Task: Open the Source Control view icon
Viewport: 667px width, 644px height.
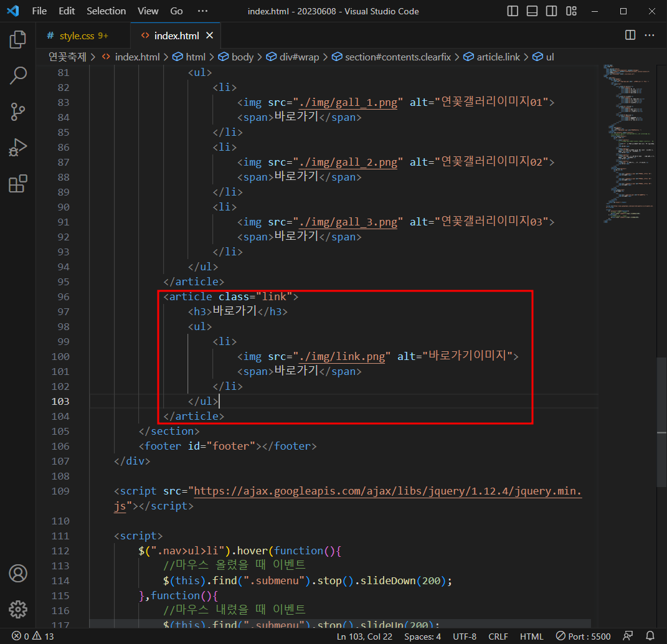Action: 18,112
